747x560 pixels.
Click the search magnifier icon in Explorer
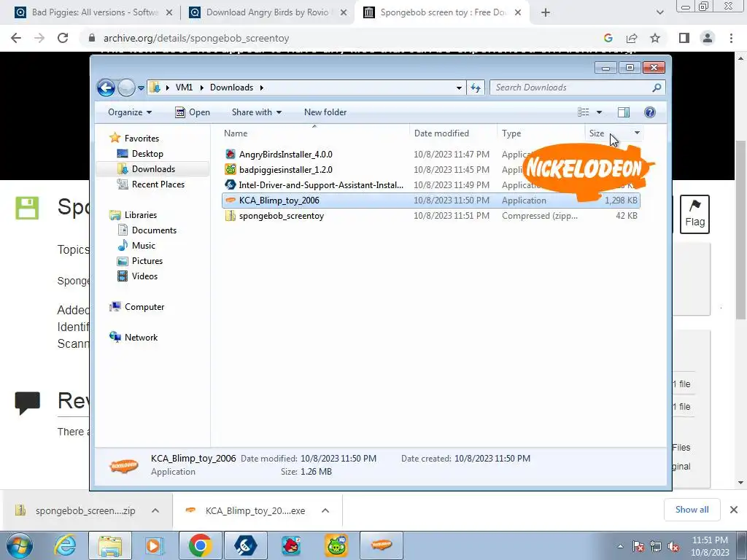(x=657, y=87)
